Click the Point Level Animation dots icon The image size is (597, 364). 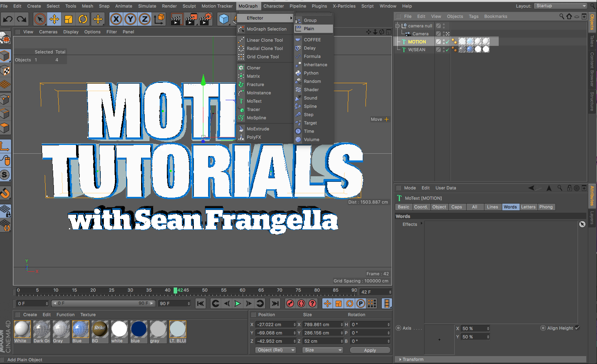pyautogui.click(x=372, y=303)
